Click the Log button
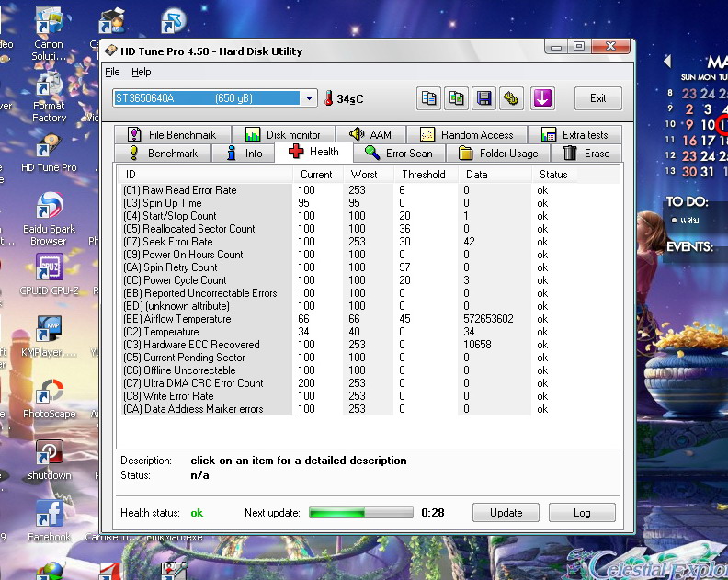Screen dimensions: 728x580 (582, 513)
